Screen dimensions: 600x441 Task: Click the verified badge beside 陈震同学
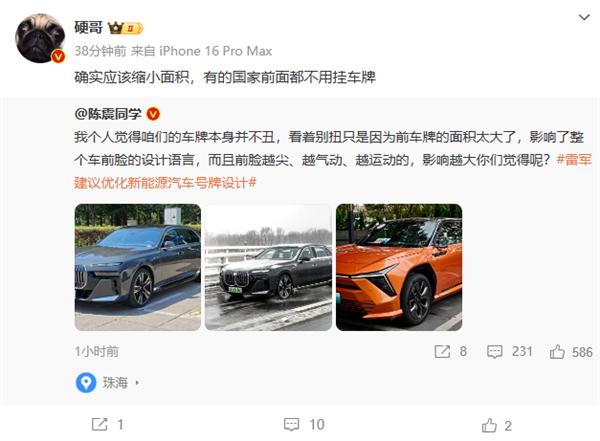click(153, 114)
